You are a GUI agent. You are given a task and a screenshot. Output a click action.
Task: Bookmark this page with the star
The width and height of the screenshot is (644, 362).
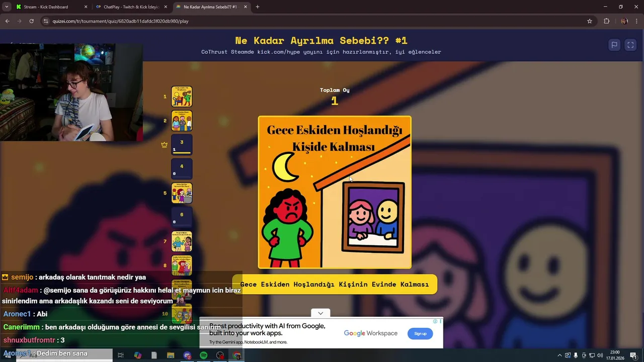[x=590, y=21]
